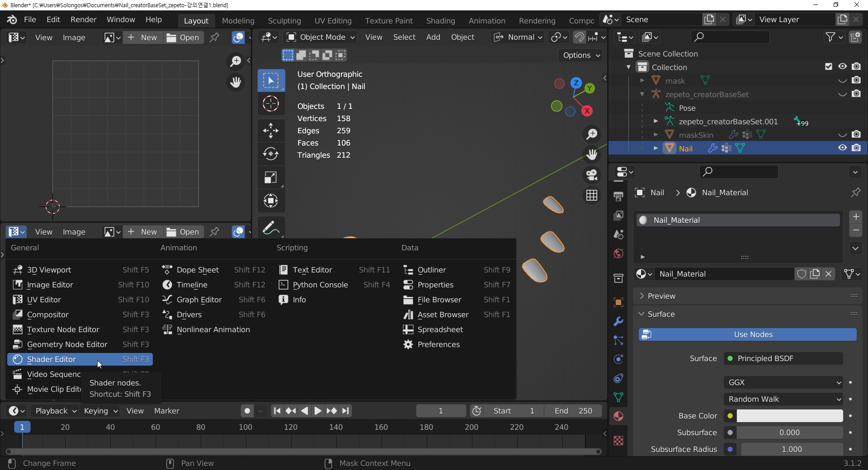This screenshot has width=868, height=470.
Task: Select the Rotate tool in viewport
Action: [271, 154]
